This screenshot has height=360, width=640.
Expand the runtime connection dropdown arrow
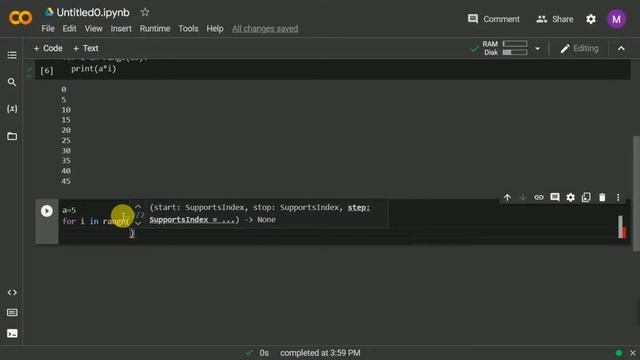(x=538, y=49)
